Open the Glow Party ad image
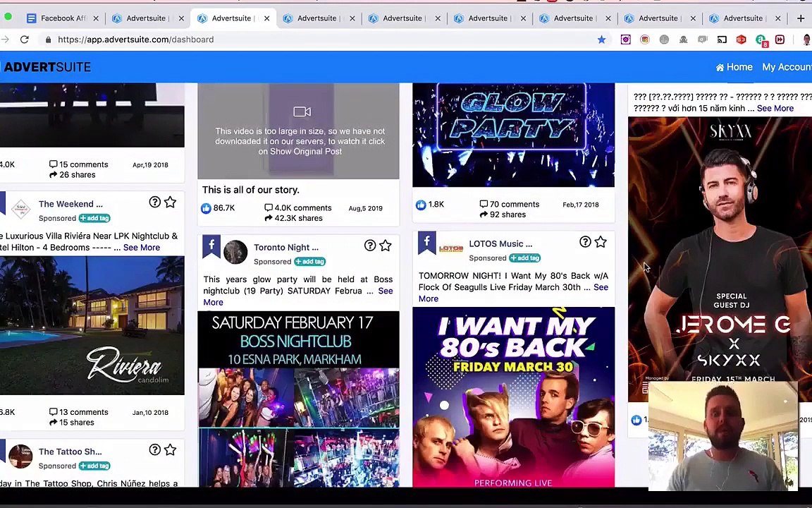The image size is (812, 508). tap(513, 135)
